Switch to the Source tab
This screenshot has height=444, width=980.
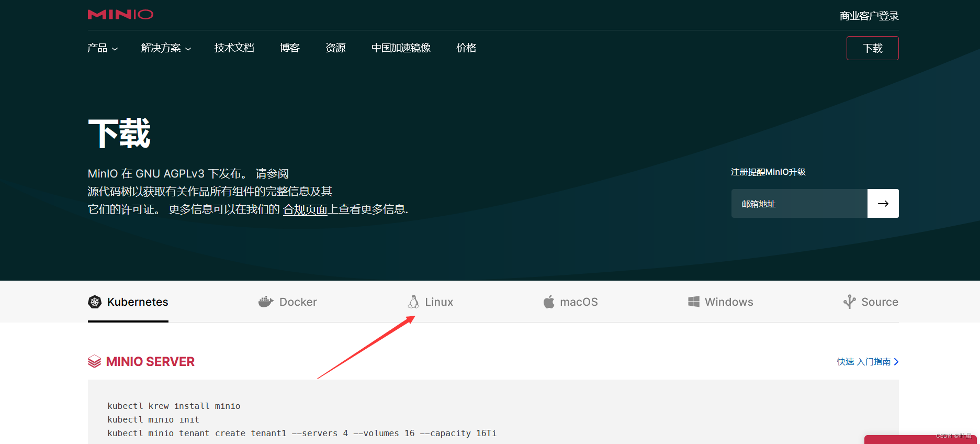871,302
